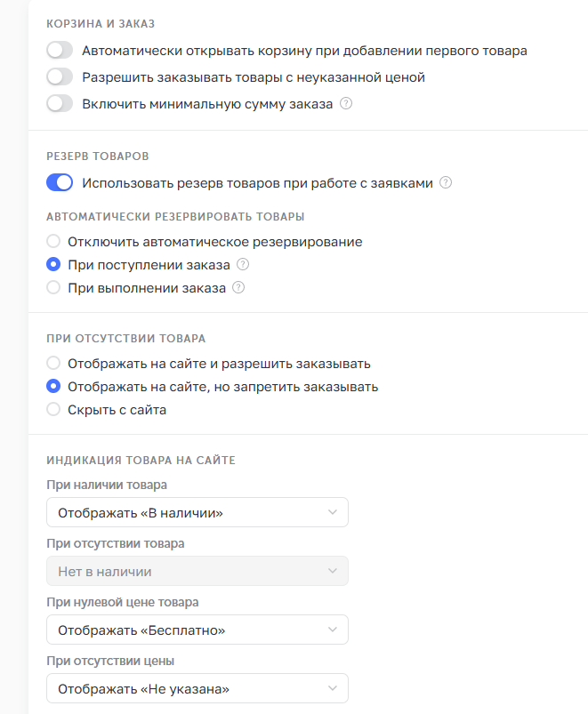The width and height of the screenshot is (588, 714).
Task: Expand the chevron on «Отображать «Бесплатно»»
Action: [x=333, y=630]
